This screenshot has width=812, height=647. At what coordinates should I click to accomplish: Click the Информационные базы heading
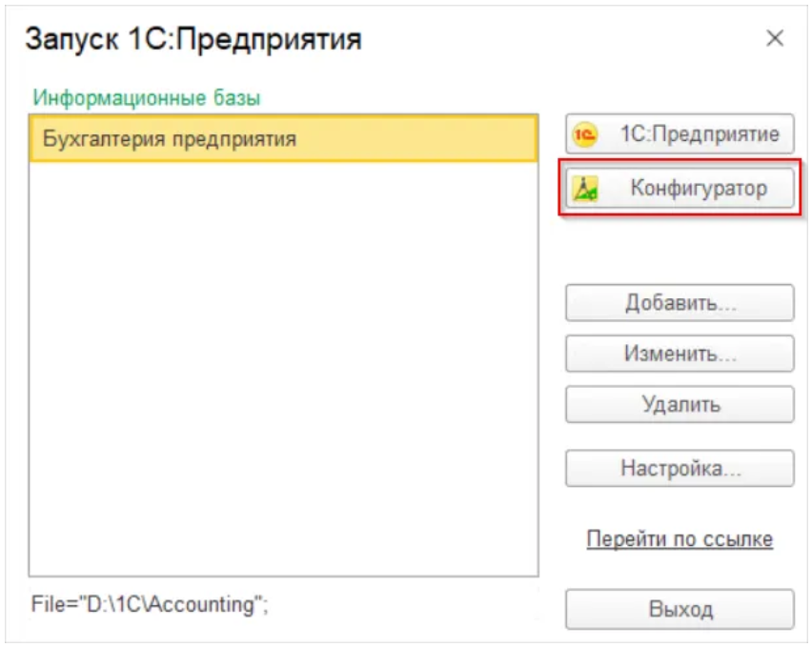click(148, 97)
